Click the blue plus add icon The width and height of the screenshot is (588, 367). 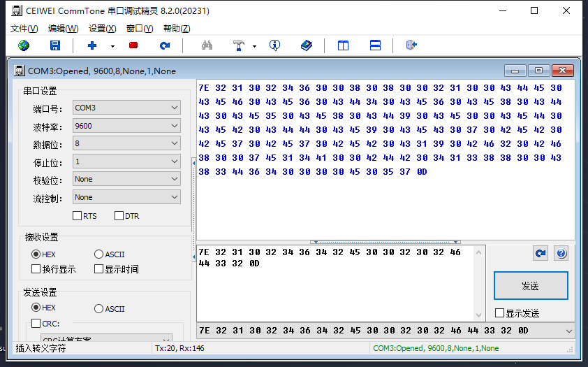pos(92,45)
